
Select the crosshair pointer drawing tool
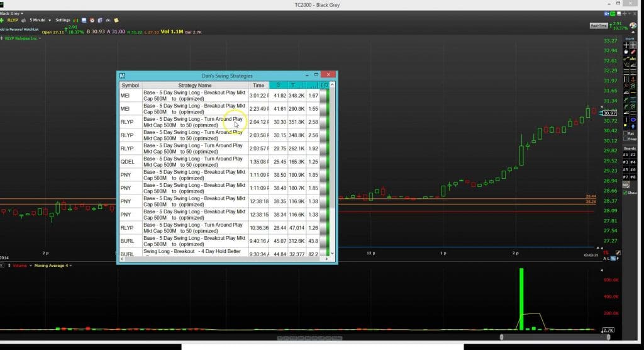pos(626,45)
